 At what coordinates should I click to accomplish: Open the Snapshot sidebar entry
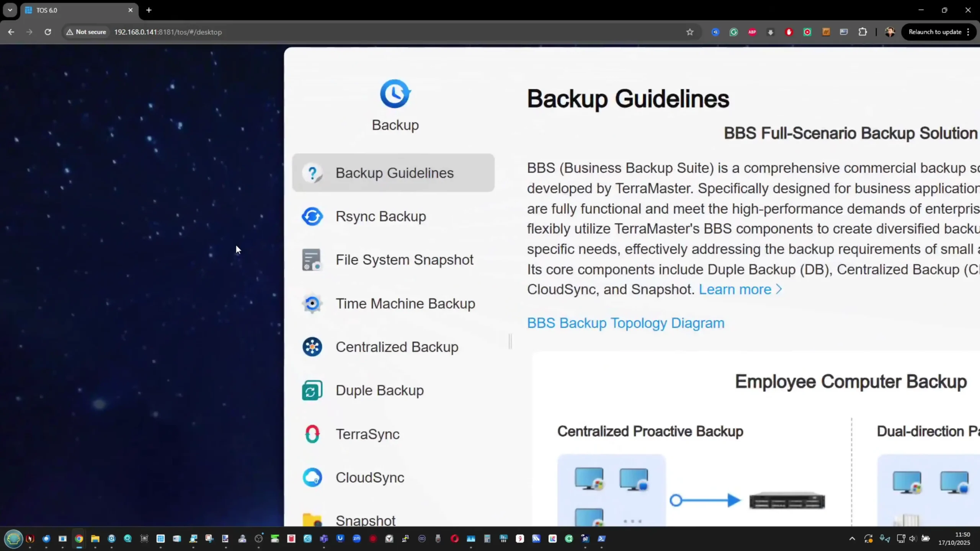[x=365, y=520]
